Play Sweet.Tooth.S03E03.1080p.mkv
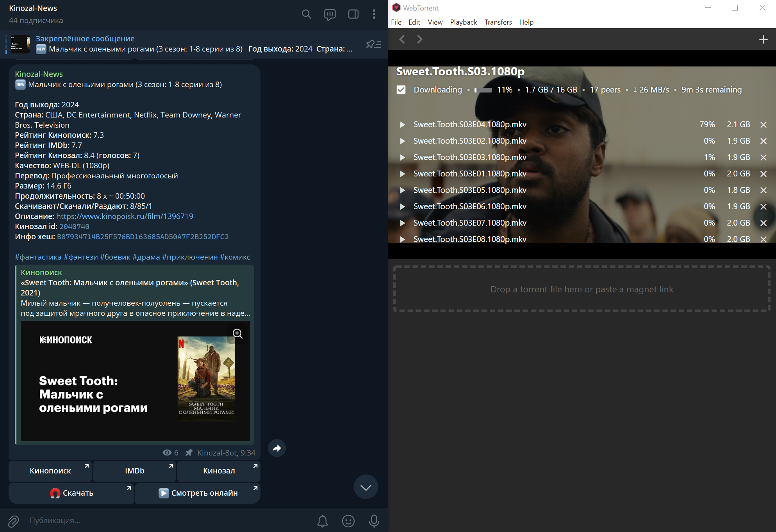 pos(402,157)
